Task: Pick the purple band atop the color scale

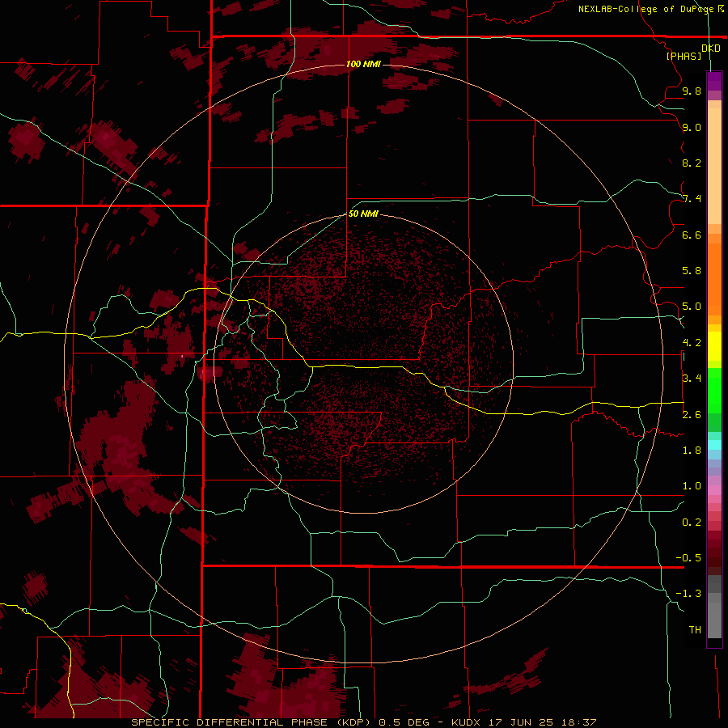Action: (x=714, y=81)
